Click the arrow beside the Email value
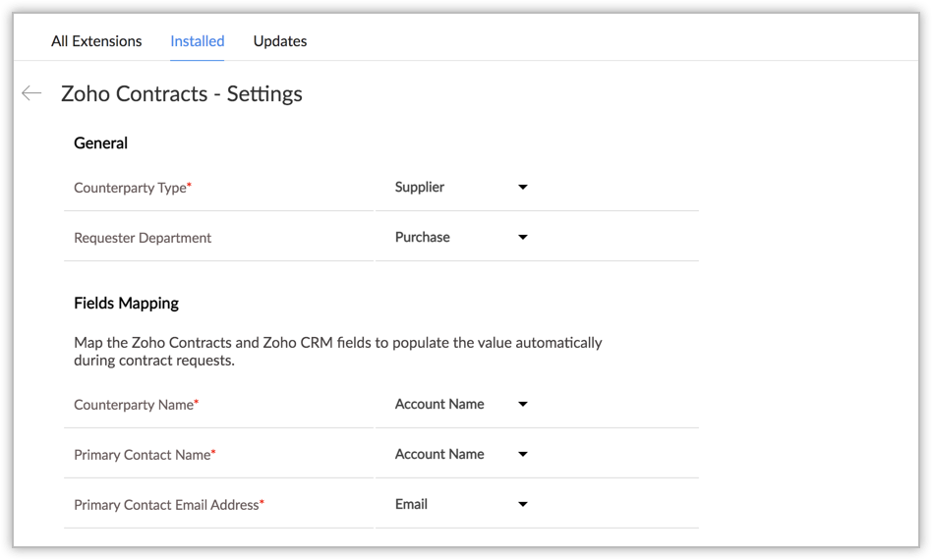This screenshot has height=560, width=932. [x=523, y=504]
